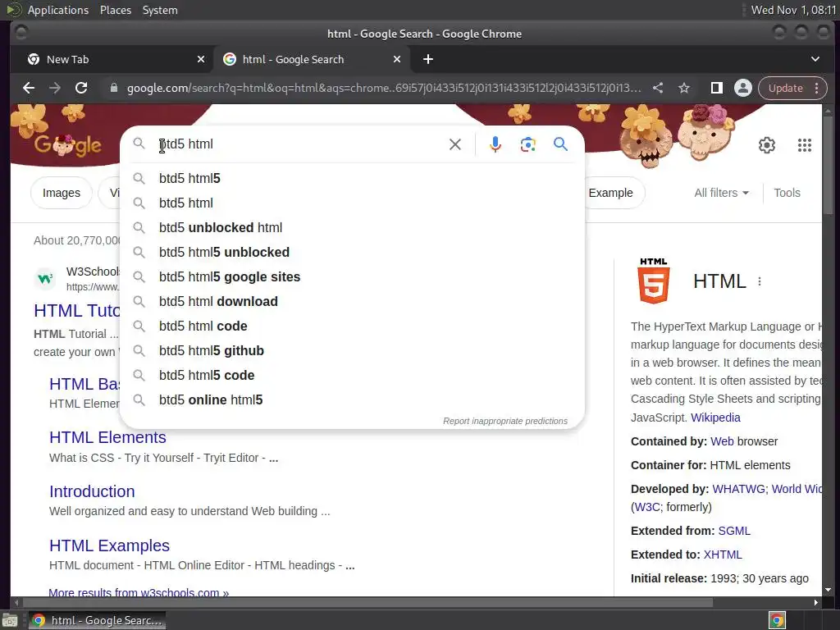Screen dimensions: 840x630
Task: Choose suggestion btd5 html5 code
Action: coord(352,376)
